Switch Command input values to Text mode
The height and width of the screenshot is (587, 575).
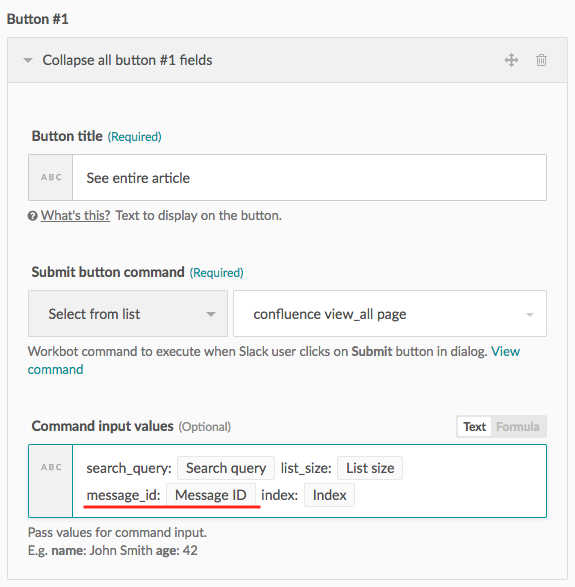tap(474, 426)
